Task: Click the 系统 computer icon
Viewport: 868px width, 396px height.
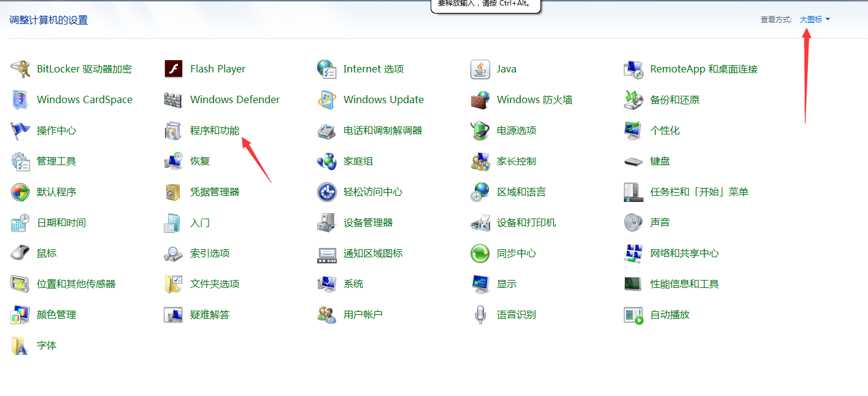Action: (327, 284)
